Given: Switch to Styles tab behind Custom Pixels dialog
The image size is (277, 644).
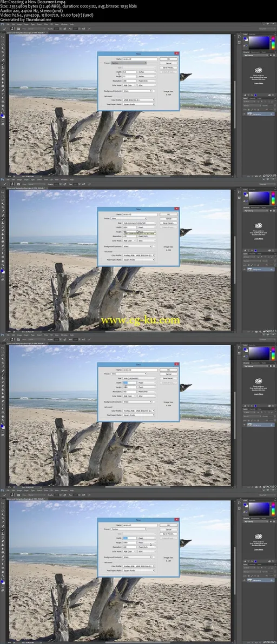Looking at the screenshot, I should [265, 519].
